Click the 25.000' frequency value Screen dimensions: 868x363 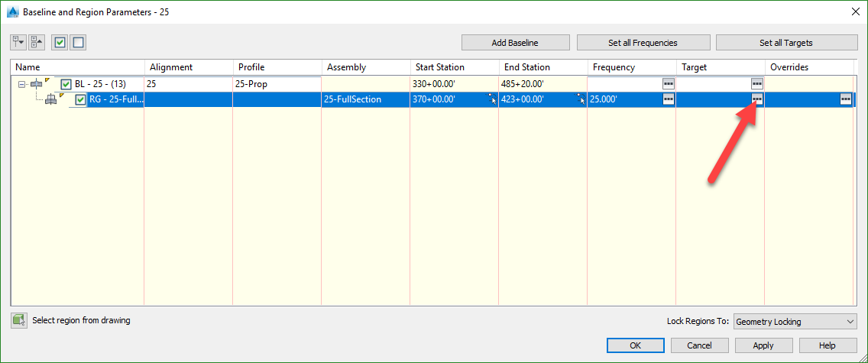[x=604, y=100]
